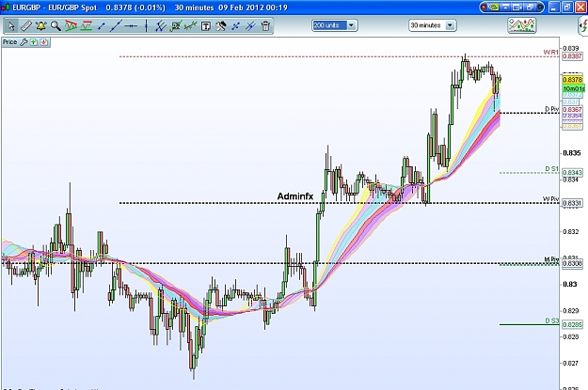Click the 30 minutes timeframe field

tap(427, 25)
